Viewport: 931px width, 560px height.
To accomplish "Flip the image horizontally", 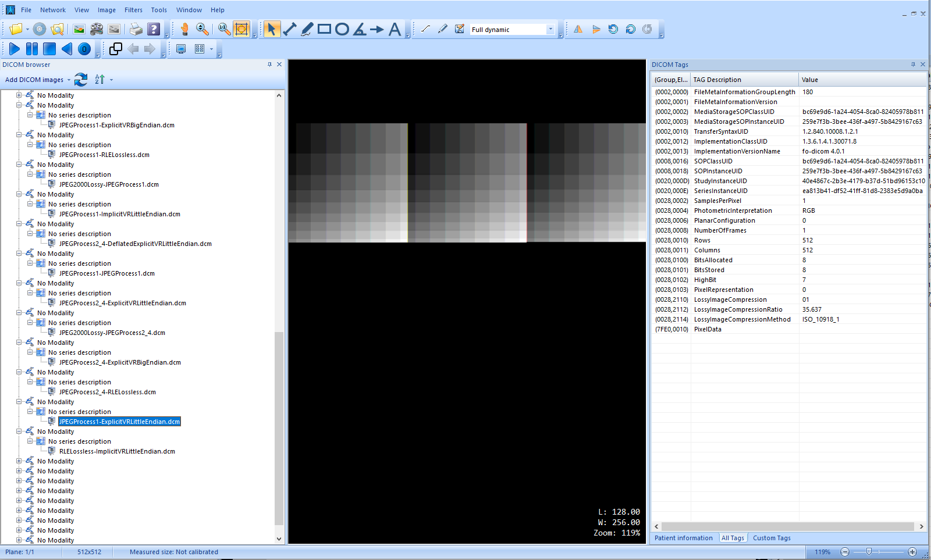I will (578, 28).
